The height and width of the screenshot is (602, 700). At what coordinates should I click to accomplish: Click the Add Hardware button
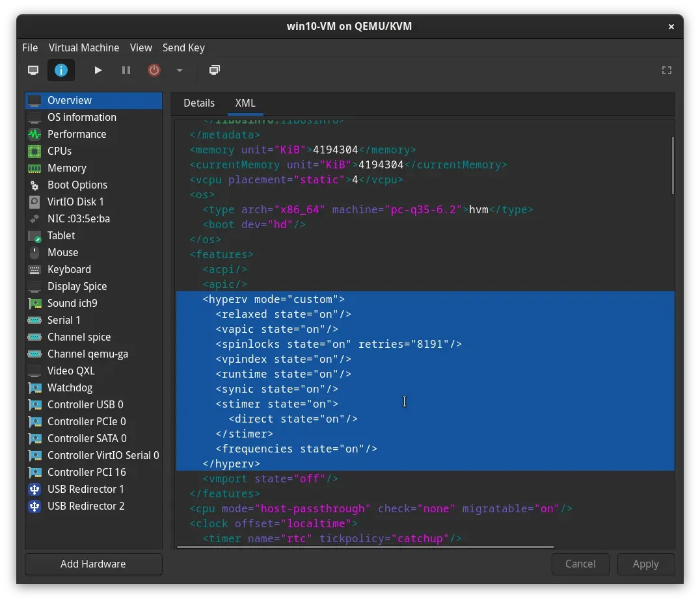tap(93, 564)
